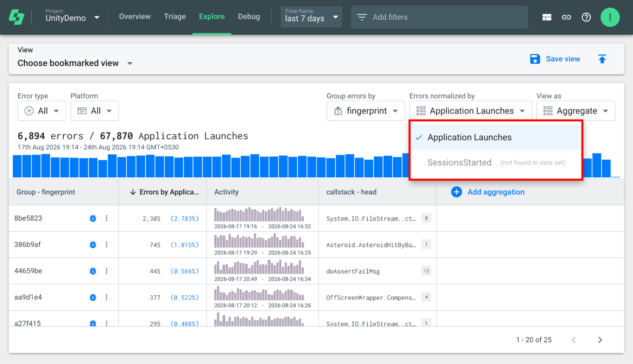The height and width of the screenshot is (364, 633).
Task: Open the Platform All dropdown
Action: pos(95,111)
